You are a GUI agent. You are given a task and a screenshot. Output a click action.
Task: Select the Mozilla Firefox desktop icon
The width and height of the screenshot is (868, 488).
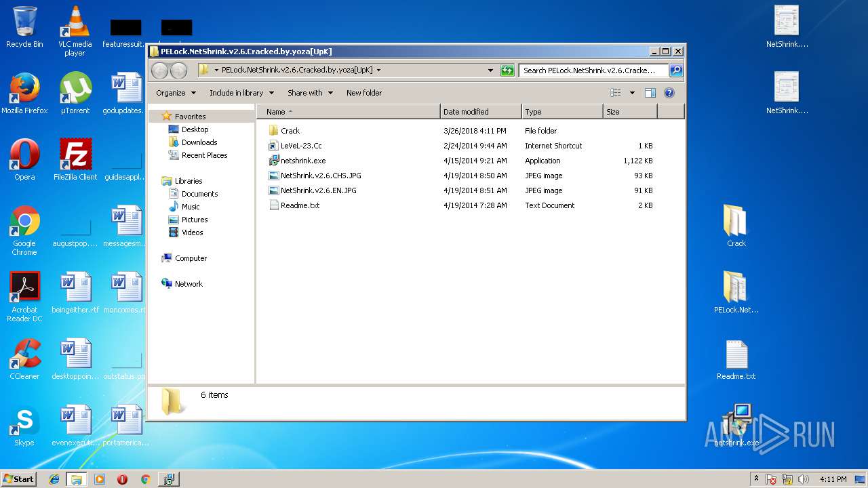tap(24, 93)
